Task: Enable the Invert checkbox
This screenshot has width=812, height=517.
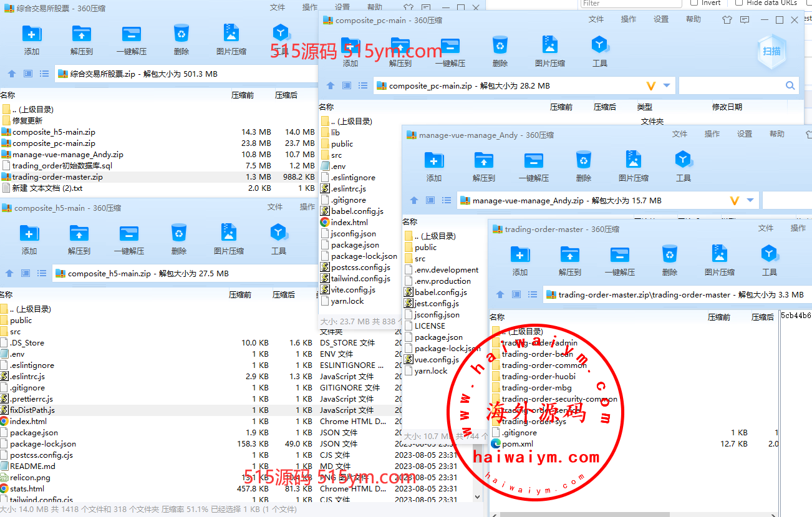Action: click(694, 3)
